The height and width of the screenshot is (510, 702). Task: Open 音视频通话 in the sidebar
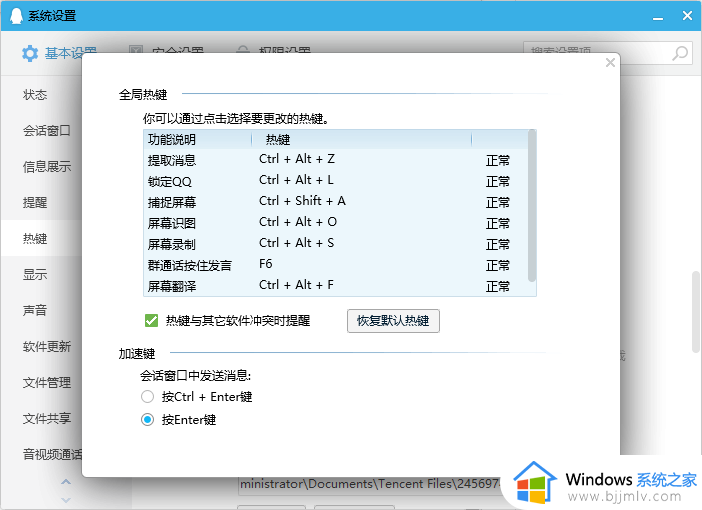[x=52, y=454]
